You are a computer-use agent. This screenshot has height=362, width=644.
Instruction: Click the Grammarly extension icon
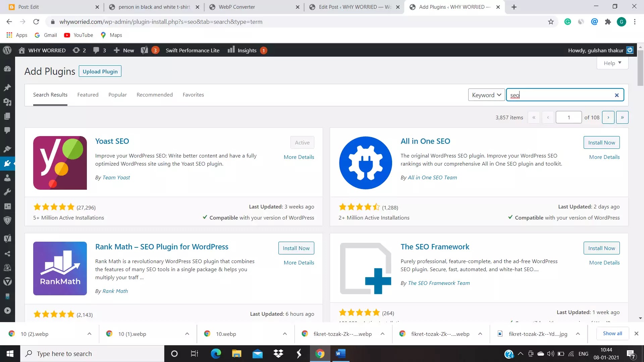click(568, 22)
